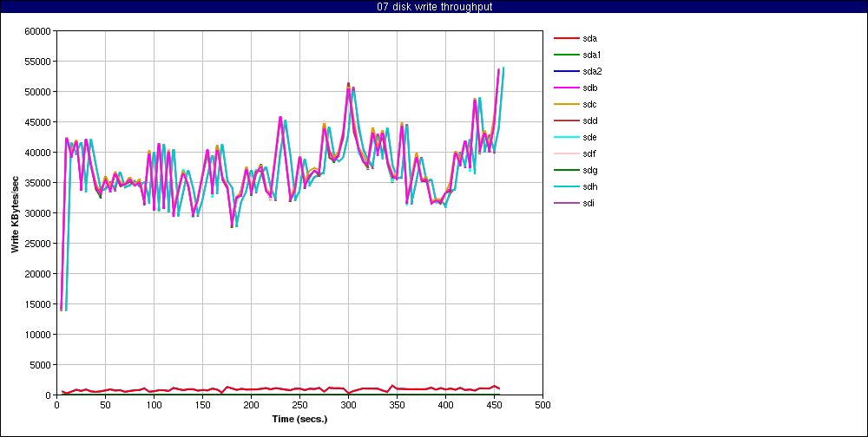Click the 500 x-axis tick label
The image size is (868, 437).
point(542,405)
